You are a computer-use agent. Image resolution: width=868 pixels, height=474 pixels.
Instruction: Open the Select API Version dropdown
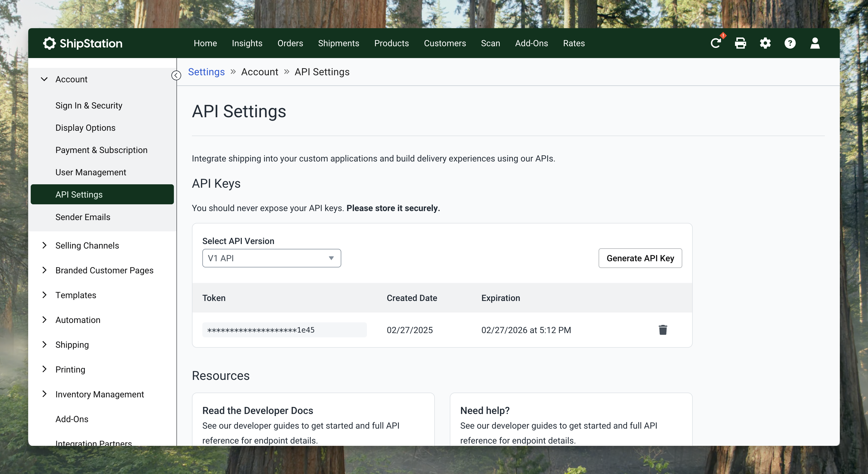click(272, 258)
